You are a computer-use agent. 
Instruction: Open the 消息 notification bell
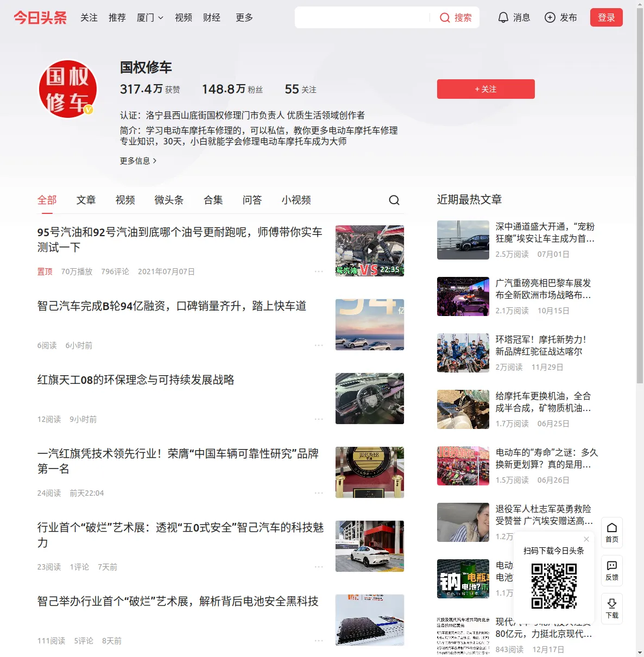coord(503,17)
